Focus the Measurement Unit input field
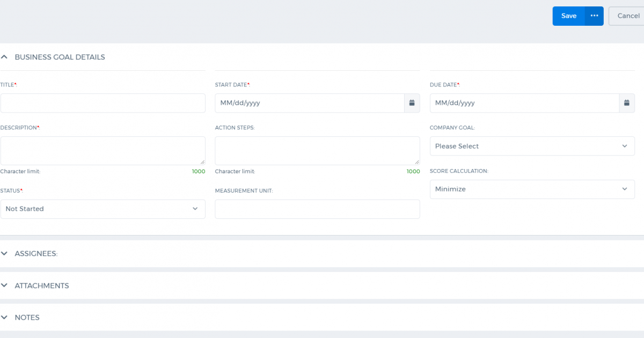 click(x=318, y=209)
